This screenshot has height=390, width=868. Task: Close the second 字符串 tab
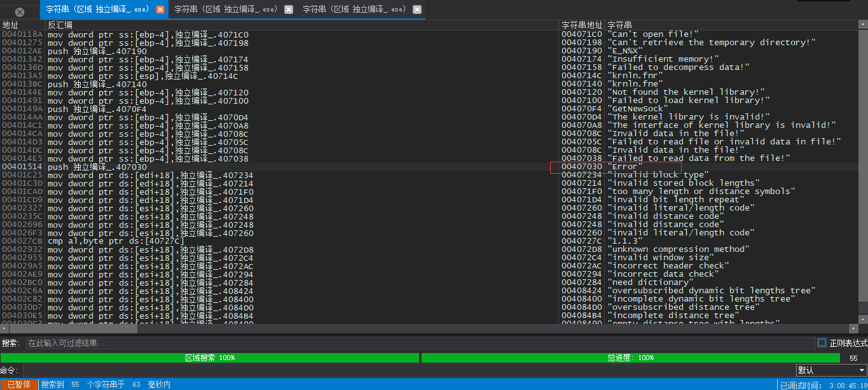coord(289,10)
